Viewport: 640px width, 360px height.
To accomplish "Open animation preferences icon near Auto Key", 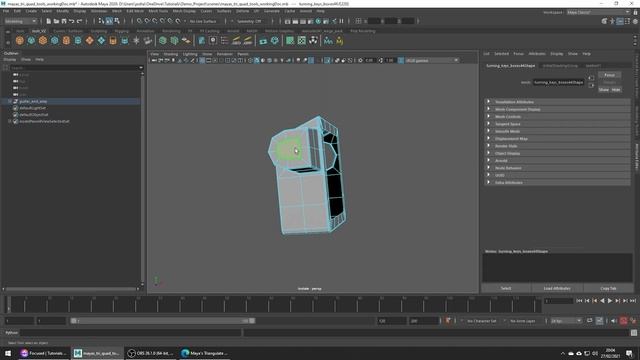I will coord(633,321).
